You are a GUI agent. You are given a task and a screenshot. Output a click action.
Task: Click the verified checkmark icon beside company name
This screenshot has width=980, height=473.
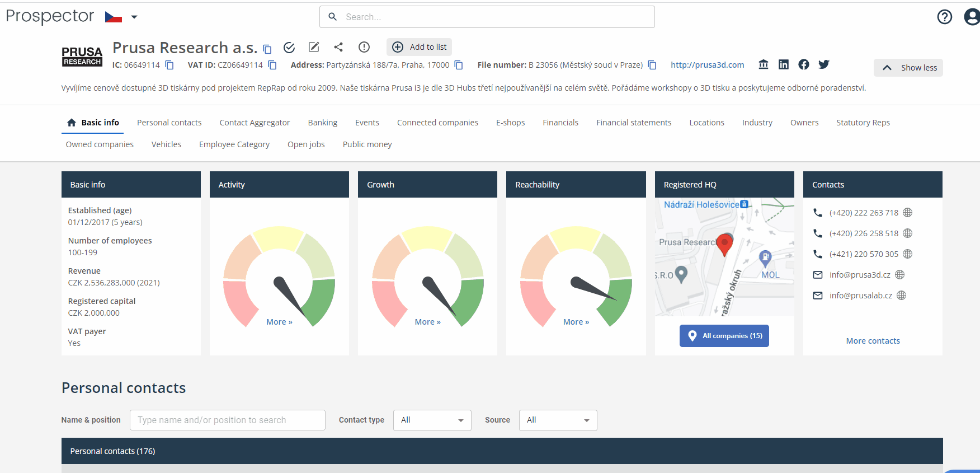point(289,48)
